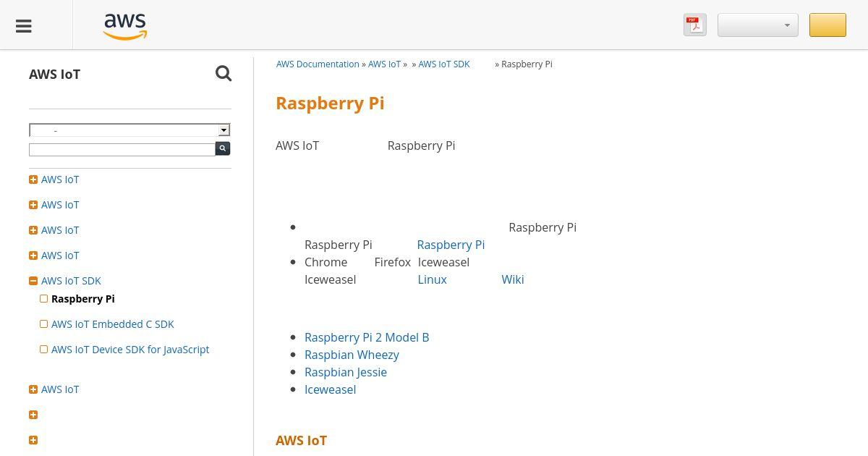Expand AWS IoT node below JavaScript SDK

(33, 389)
